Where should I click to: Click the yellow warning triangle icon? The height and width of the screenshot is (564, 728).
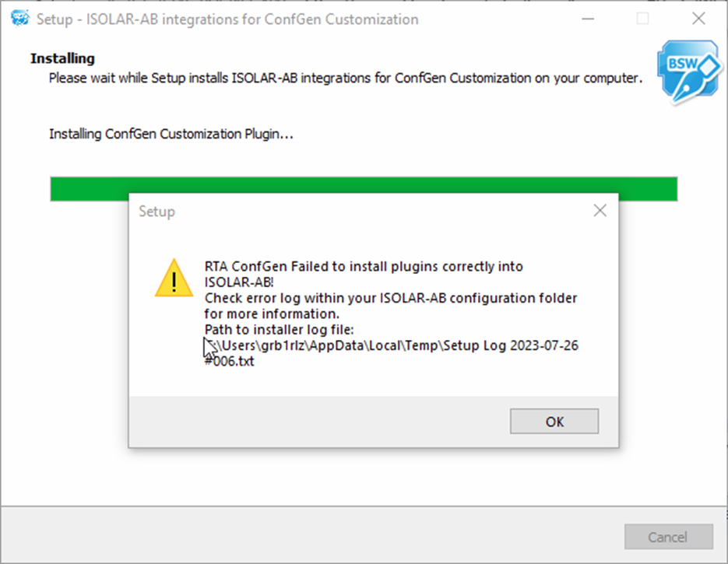tap(174, 278)
